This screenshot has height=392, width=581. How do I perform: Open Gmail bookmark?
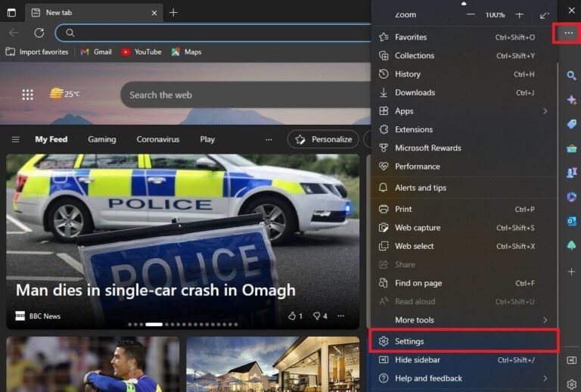tap(96, 52)
